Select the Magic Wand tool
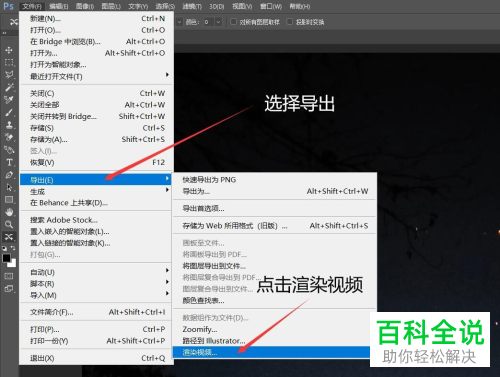The image size is (500, 377). (x=9, y=87)
